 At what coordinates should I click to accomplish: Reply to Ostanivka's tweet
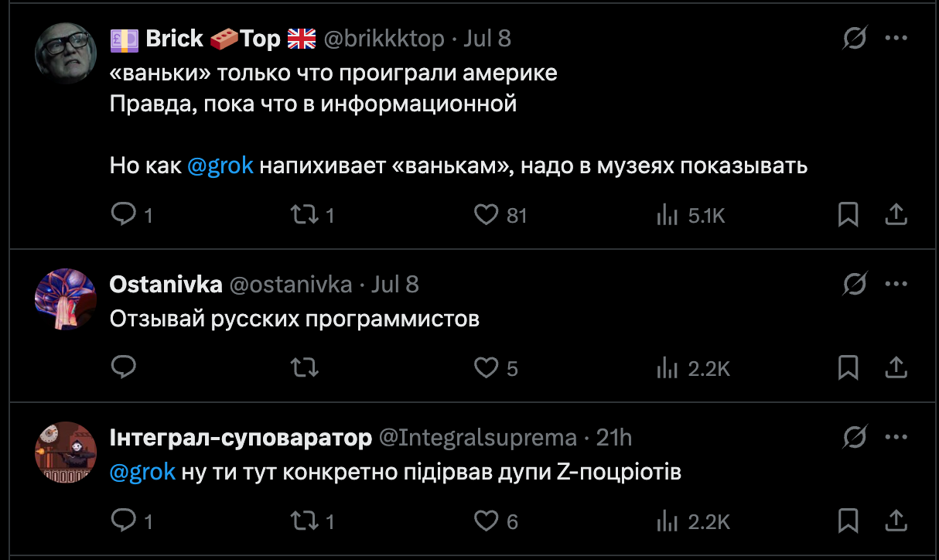click(x=124, y=367)
